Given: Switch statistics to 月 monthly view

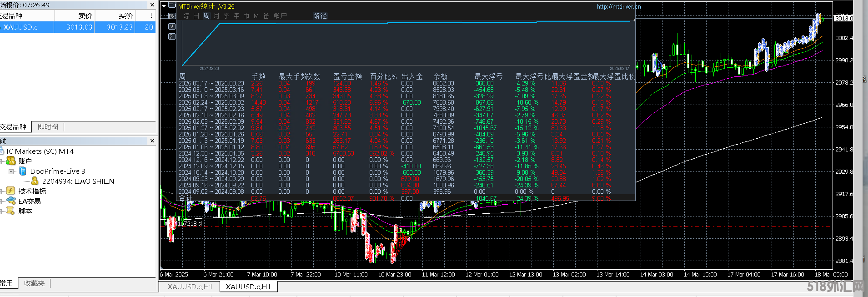Looking at the screenshot, I should coord(216,16).
